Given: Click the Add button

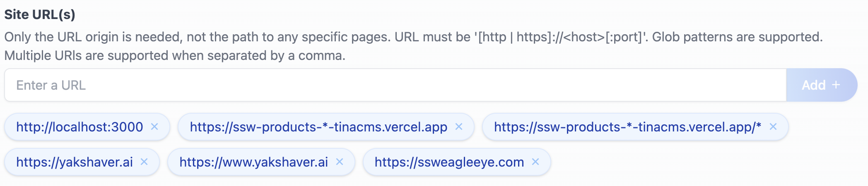Looking at the screenshot, I should click(822, 85).
